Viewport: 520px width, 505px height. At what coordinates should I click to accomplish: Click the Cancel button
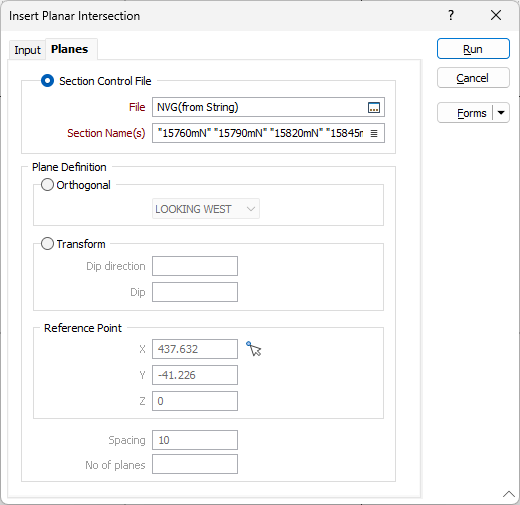click(473, 78)
